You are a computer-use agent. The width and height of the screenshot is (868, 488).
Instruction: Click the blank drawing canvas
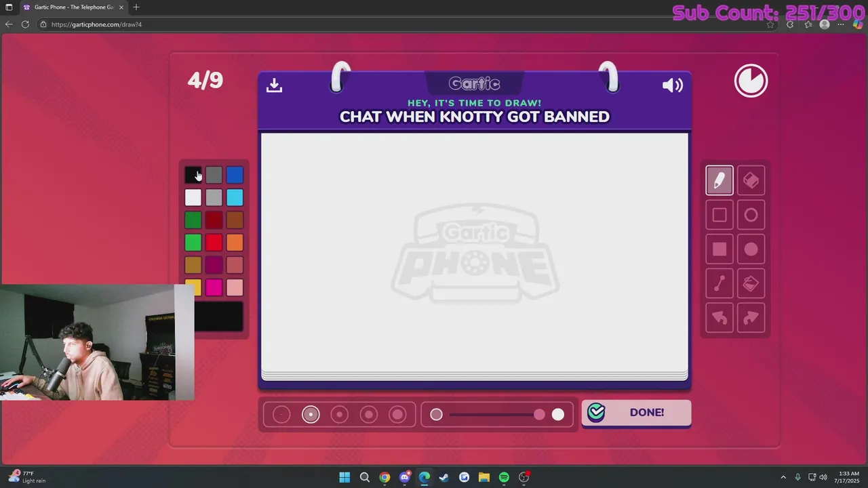click(475, 252)
